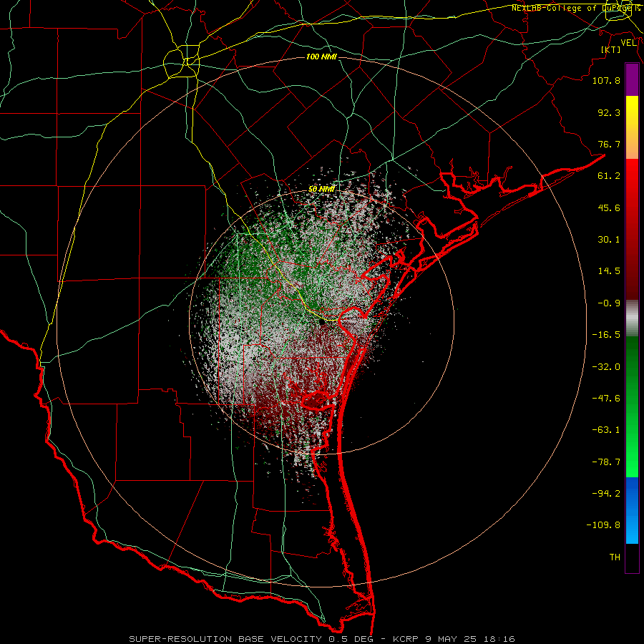Click the yellow-orange color bar segment
The width and height of the screenshot is (644, 644).
pos(632,127)
